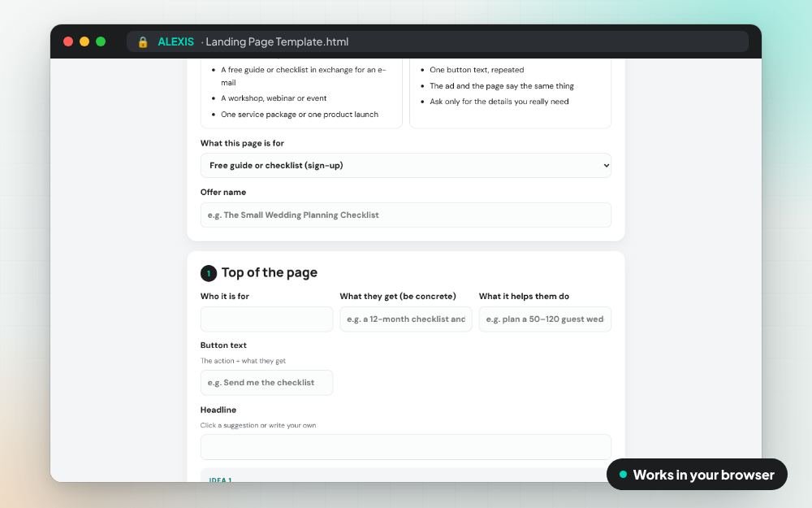The image size is (812, 508).
Task: Focus the Button text input field
Action: pyautogui.click(x=266, y=383)
